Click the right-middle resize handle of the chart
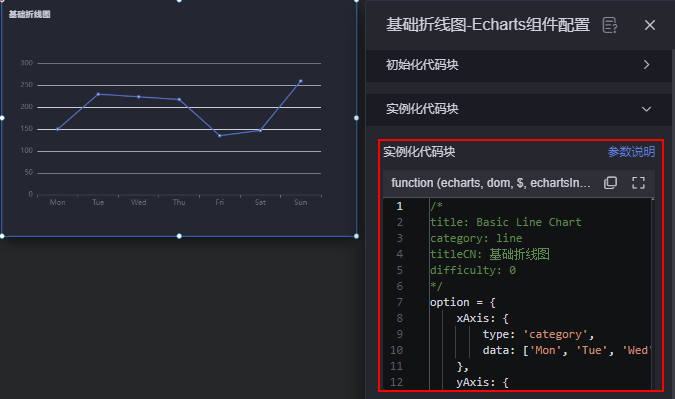This screenshot has height=399, width=675. [x=356, y=118]
